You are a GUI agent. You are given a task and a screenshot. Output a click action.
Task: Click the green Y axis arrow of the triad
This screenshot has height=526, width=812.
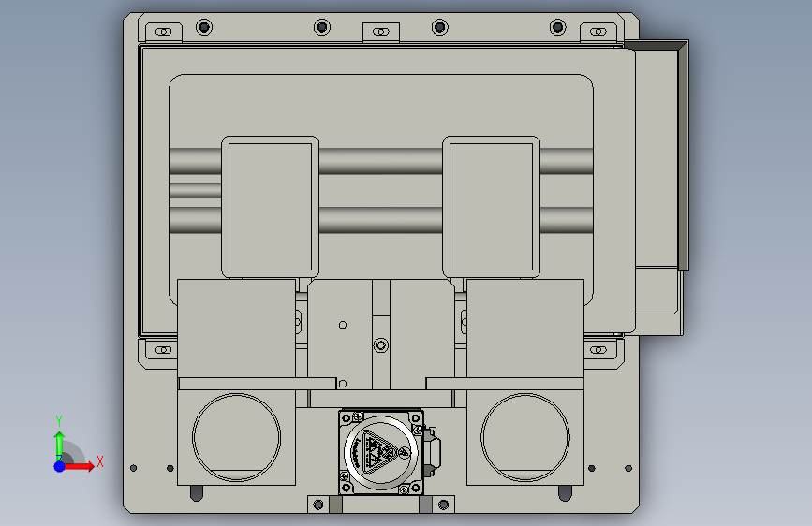(59, 446)
